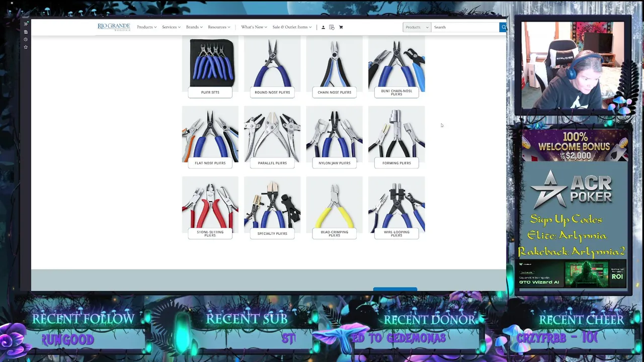Expand the Products menu
The width and height of the screenshot is (644, 362).
pyautogui.click(x=146, y=27)
